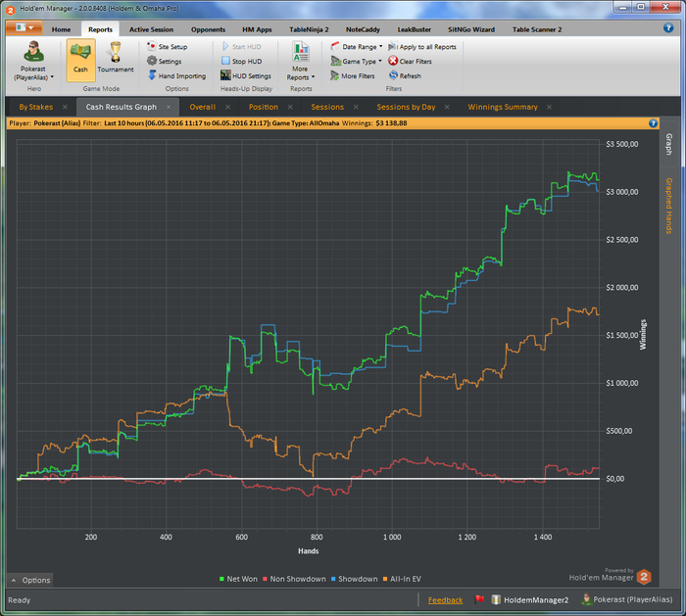Switch to Overall report tab
The width and height of the screenshot is (686, 616).
point(203,107)
